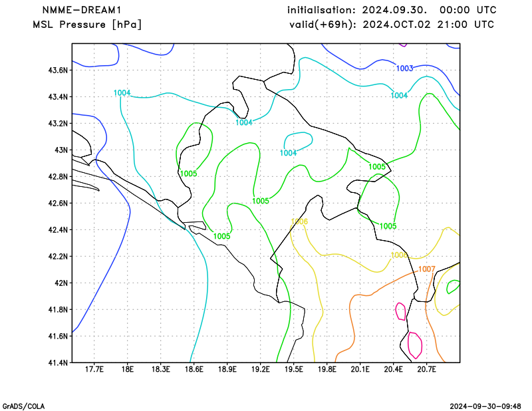Image resolution: width=532 pixels, height=411 pixels.
Task: Click the 18.6E longitude label
Action: 194,369
